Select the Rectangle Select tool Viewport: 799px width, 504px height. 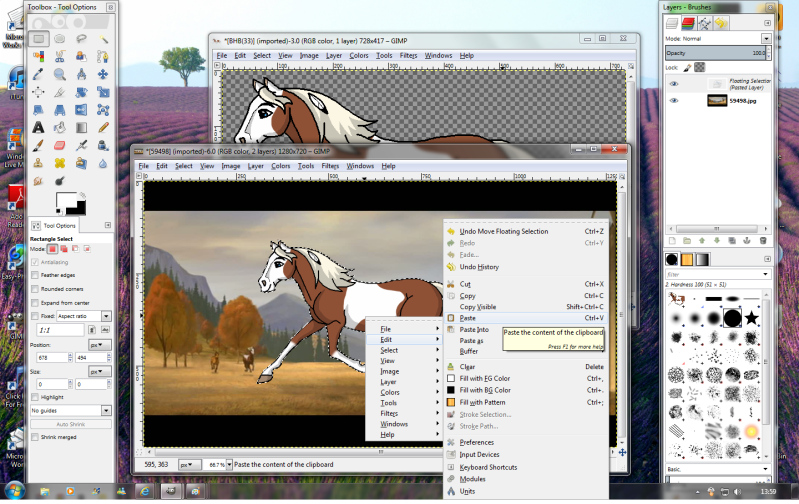39,39
